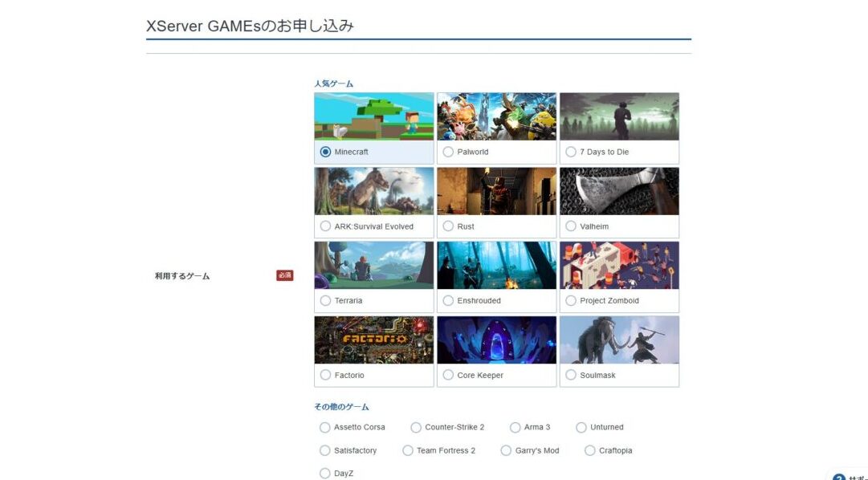Viewport: 868px width, 480px height.
Task: Click the Valheim axe thumbnail image
Action: pyautogui.click(x=619, y=191)
